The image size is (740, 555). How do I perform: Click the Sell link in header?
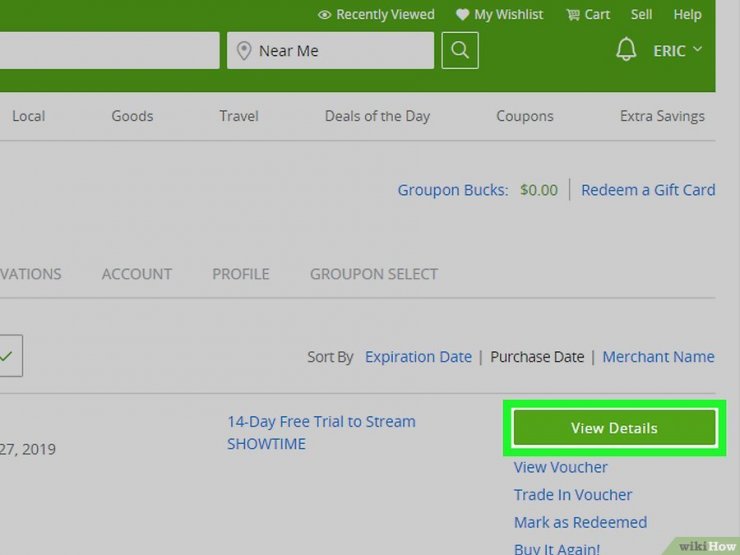point(641,15)
